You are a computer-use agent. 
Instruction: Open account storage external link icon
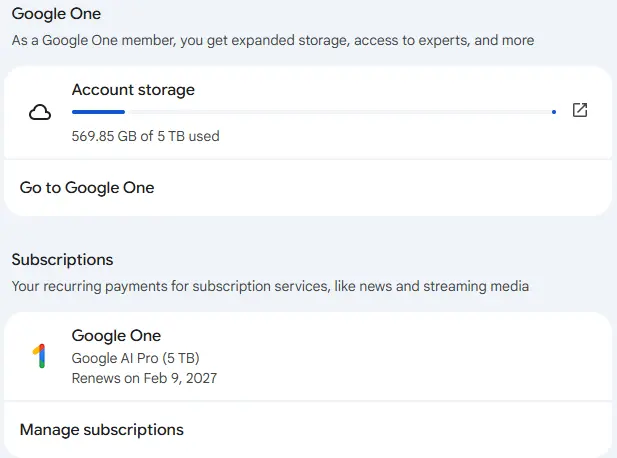point(580,110)
